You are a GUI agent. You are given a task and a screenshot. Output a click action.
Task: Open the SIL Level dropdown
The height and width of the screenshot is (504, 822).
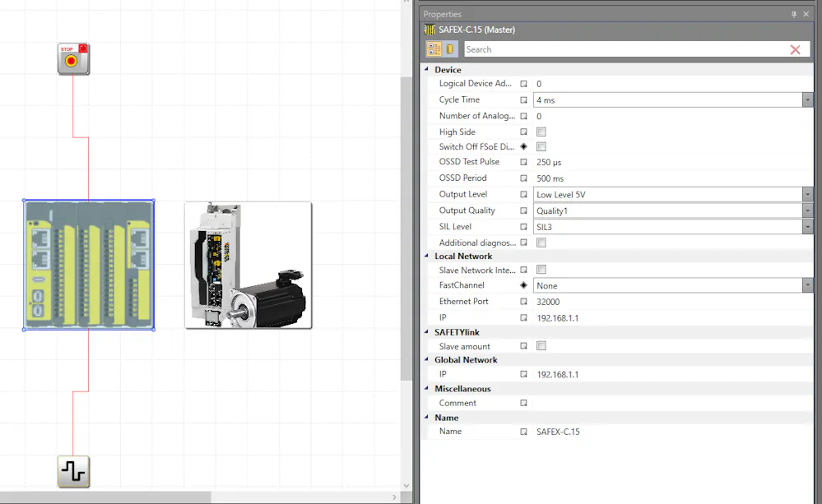807,227
